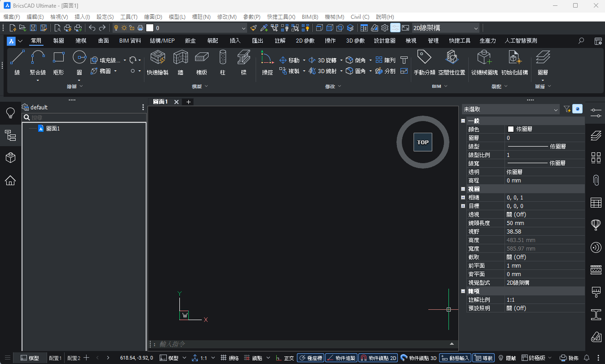
Task: Close the 圖面1 drawing tab
Action: (x=176, y=102)
